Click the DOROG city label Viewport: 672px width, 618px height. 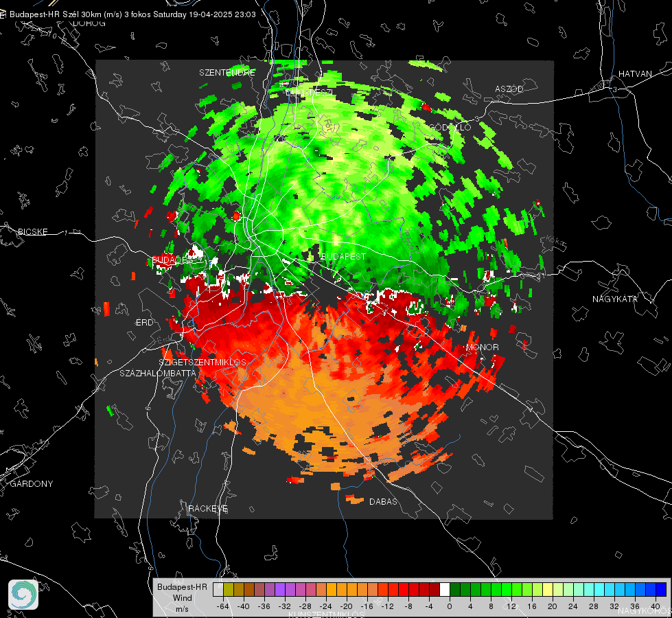[x=89, y=23]
